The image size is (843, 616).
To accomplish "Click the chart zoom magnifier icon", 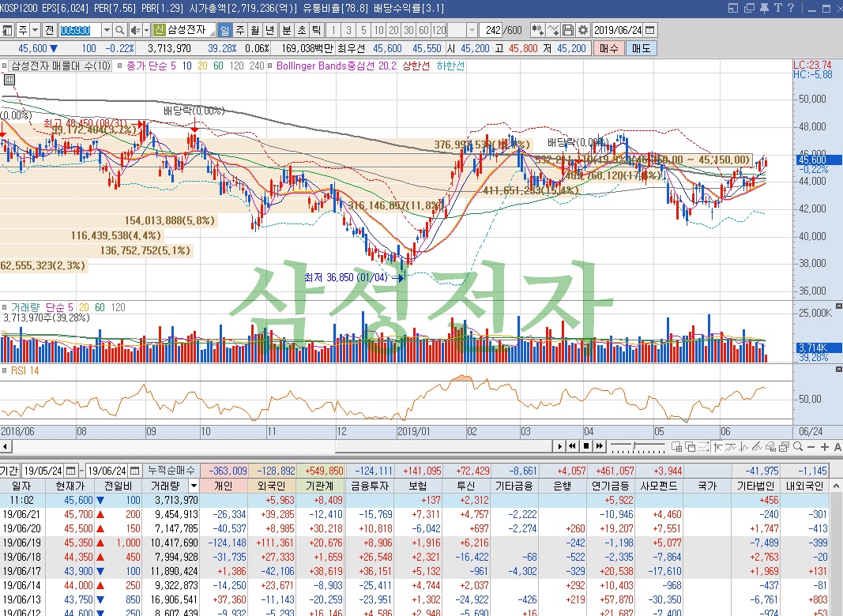I will point(798,447).
